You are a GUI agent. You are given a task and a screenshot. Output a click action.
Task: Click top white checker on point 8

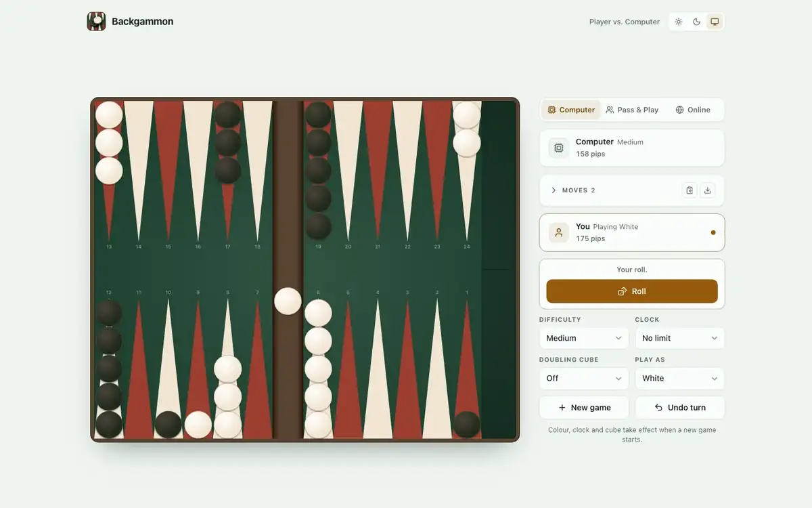[x=228, y=369]
